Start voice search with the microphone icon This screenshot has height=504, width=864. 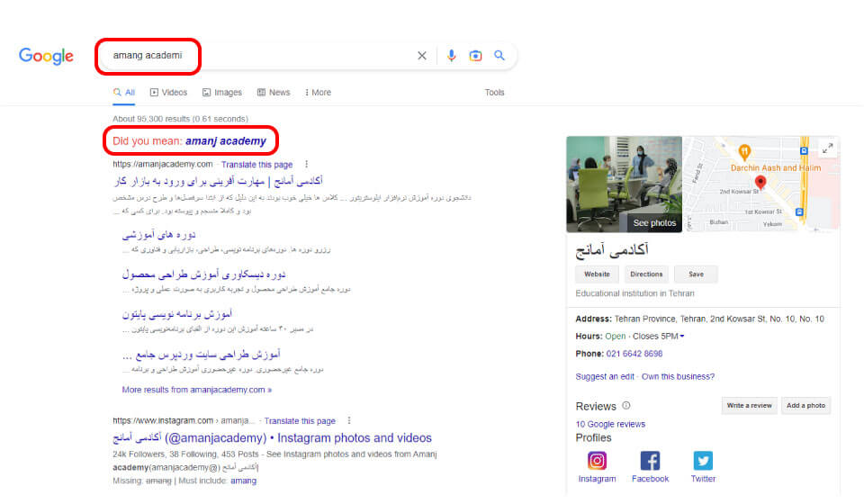tap(451, 56)
